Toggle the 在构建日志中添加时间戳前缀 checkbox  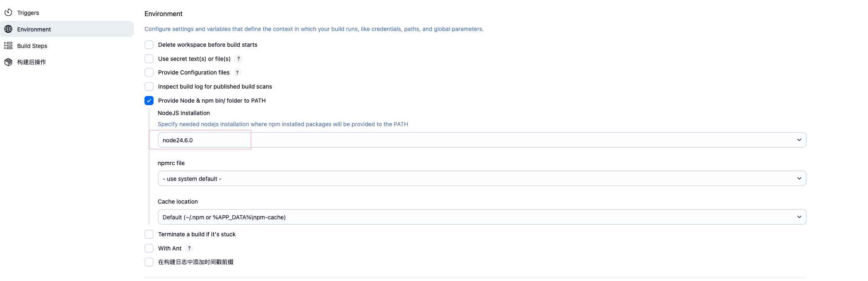(x=149, y=262)
